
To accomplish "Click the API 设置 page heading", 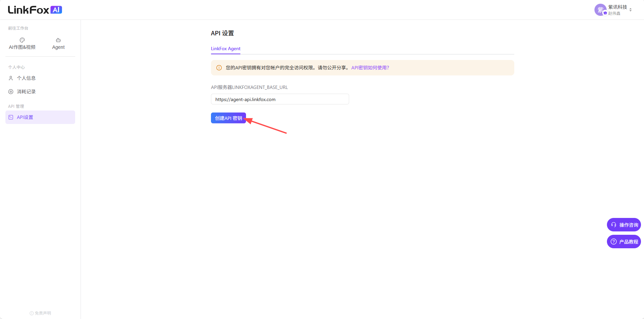I will pyautogui.click(x=222, y=33).
